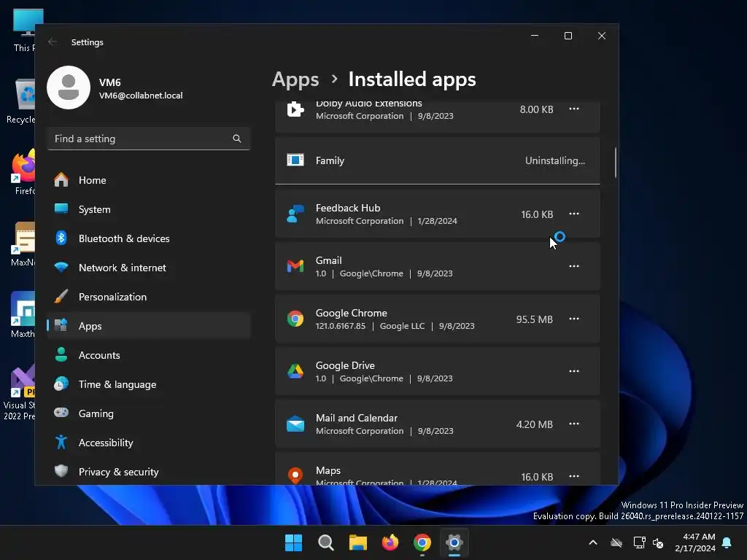Click the Family app icon
747x560 pixels.
point(295,160)
